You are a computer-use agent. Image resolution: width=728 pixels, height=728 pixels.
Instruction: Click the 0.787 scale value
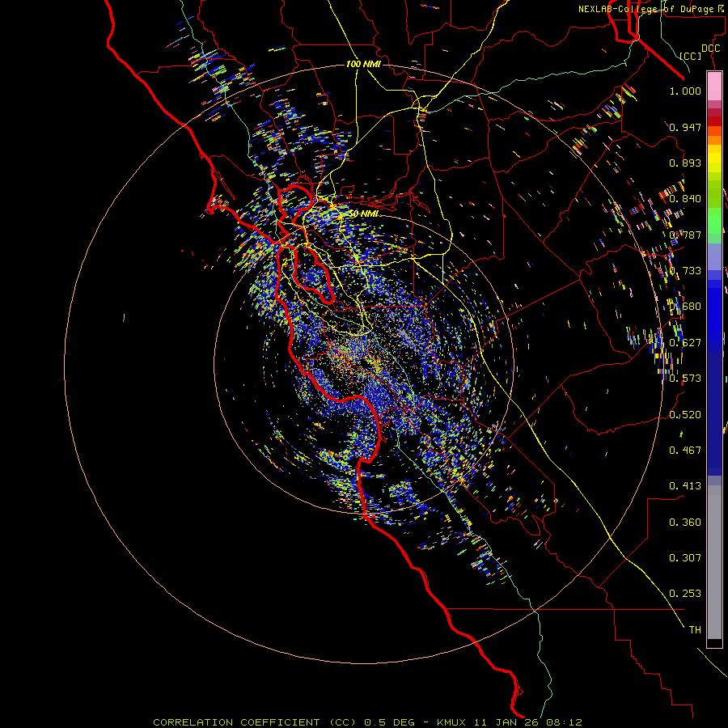click(x=685, y=235)
